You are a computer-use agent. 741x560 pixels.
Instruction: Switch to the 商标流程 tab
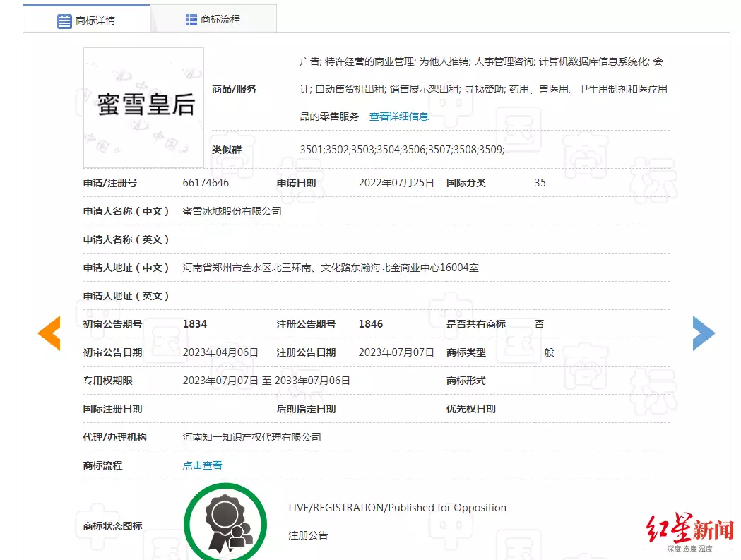(220, 20)
